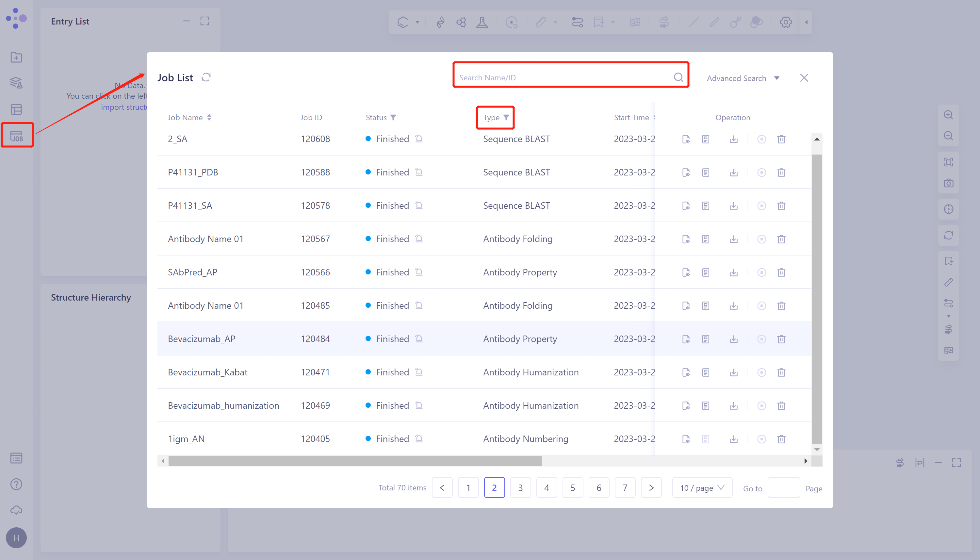Open the table view icon in left sidebar
The image size is (980, 560).
pyautogui.click(x=16, y=109)
